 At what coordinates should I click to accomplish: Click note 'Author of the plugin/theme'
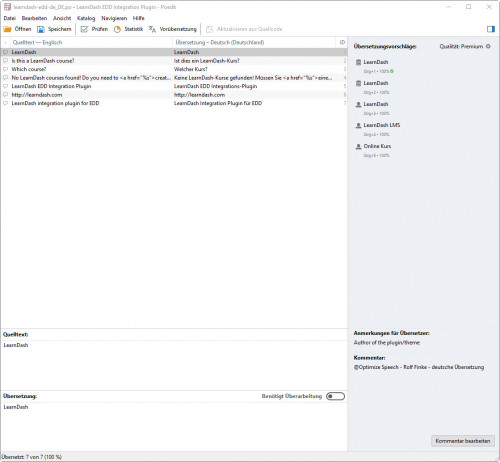coord(386,342)
